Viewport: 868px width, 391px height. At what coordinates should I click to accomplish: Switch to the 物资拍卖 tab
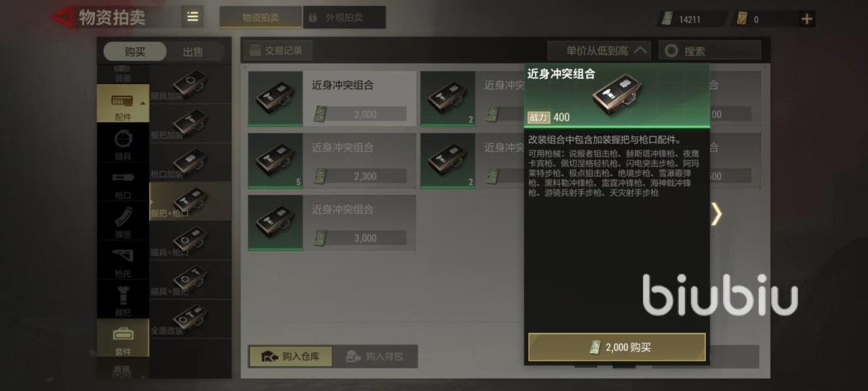tap(260, 18)
